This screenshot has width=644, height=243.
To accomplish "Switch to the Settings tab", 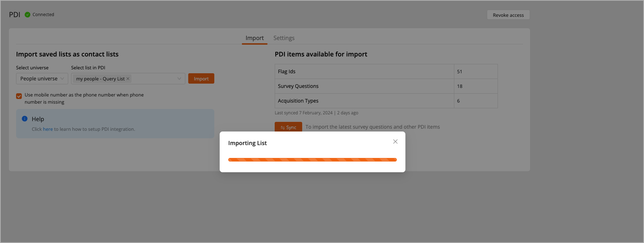I will pos(284,38).
